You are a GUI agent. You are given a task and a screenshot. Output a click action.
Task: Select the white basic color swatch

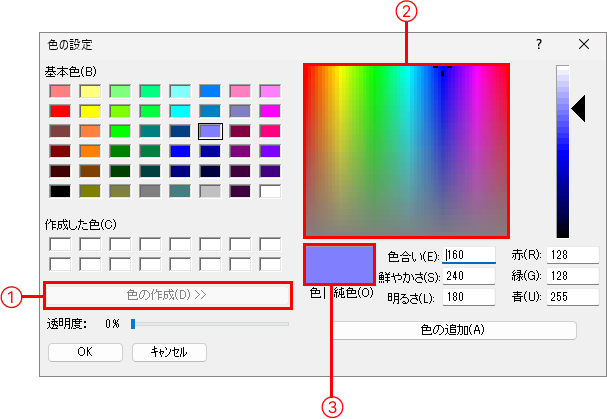point(270,190)
